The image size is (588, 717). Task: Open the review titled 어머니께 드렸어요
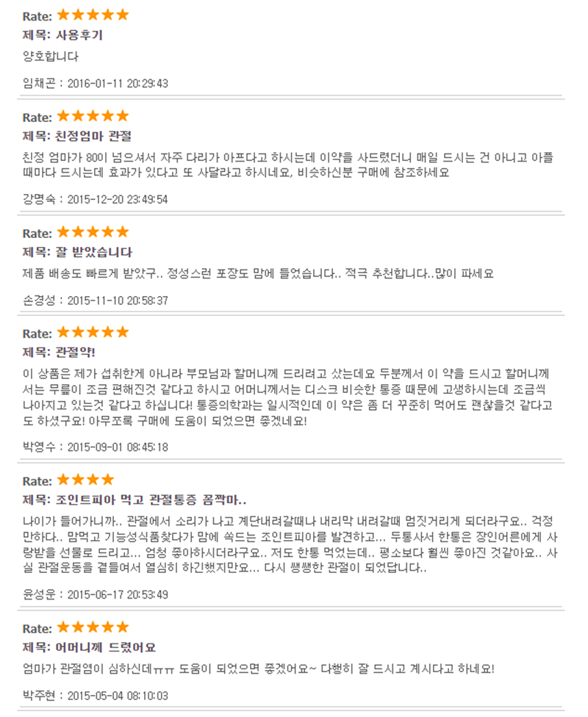[x=106, y=647]
